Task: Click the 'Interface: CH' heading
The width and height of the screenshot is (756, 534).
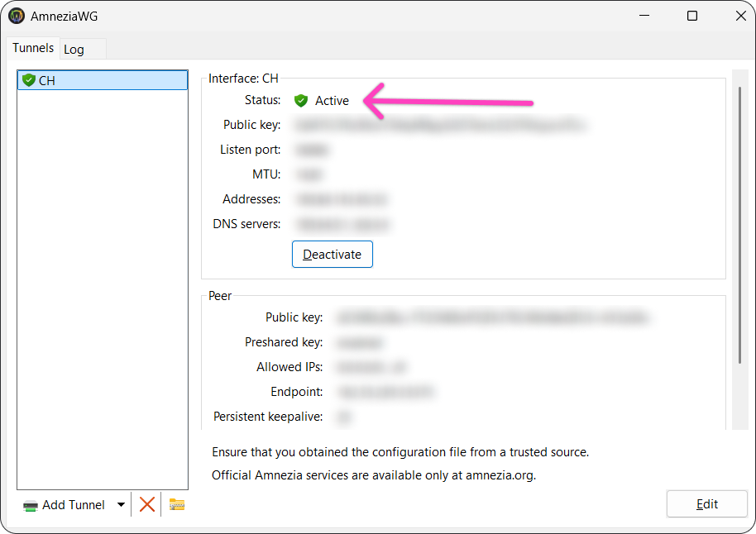Action: pyautogui.click(x=243, y=79)
